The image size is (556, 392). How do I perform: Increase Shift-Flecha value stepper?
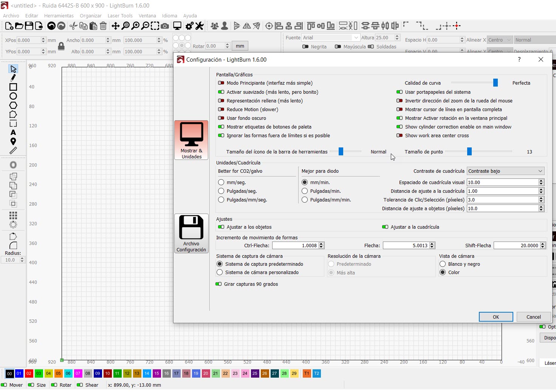click(543, 244)
